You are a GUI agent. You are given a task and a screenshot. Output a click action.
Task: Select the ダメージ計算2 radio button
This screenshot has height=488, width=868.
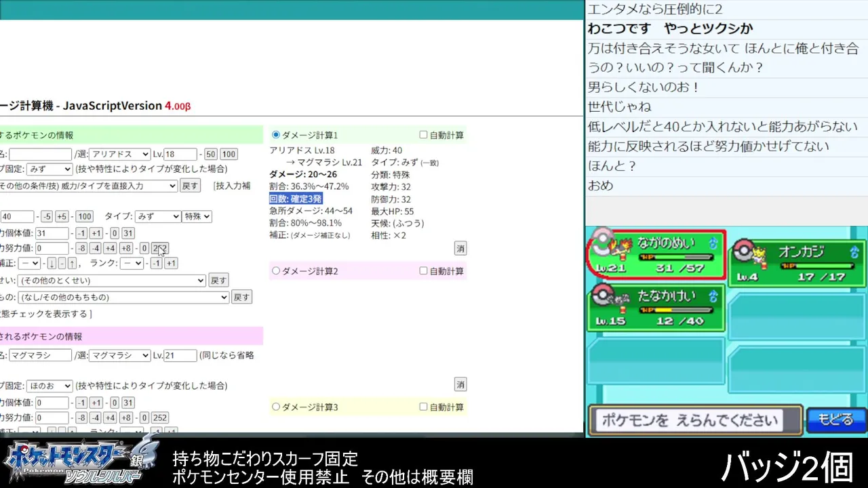[275, 271]
